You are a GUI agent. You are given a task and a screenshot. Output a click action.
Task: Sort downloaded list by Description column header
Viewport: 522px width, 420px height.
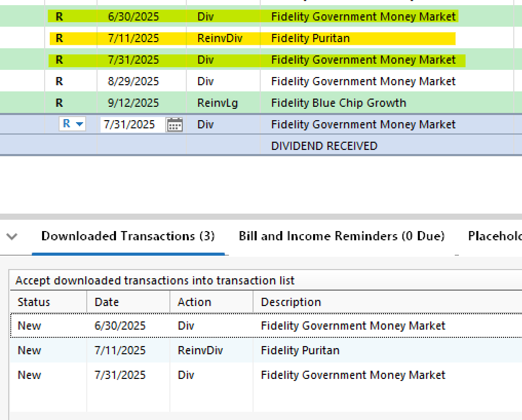coord(388,302)
